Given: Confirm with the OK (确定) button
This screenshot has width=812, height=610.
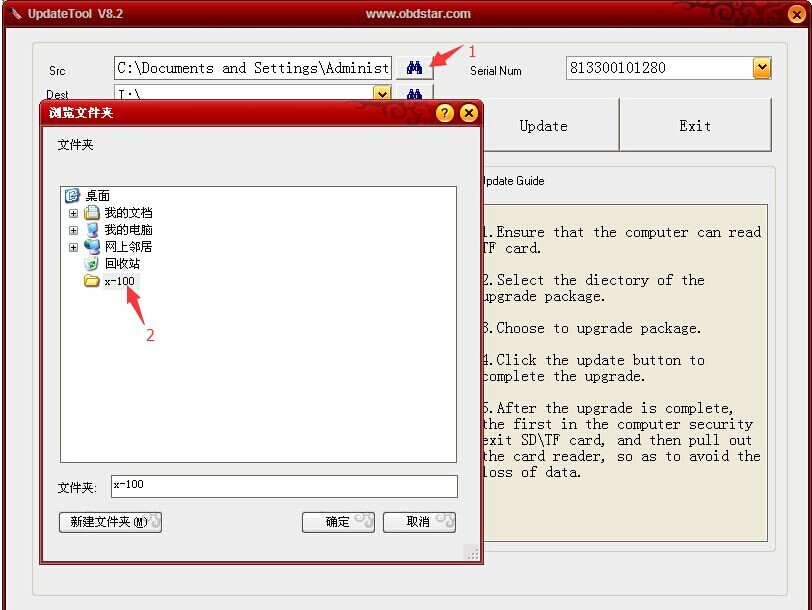Looking at the screenshot, I should 339,522.
